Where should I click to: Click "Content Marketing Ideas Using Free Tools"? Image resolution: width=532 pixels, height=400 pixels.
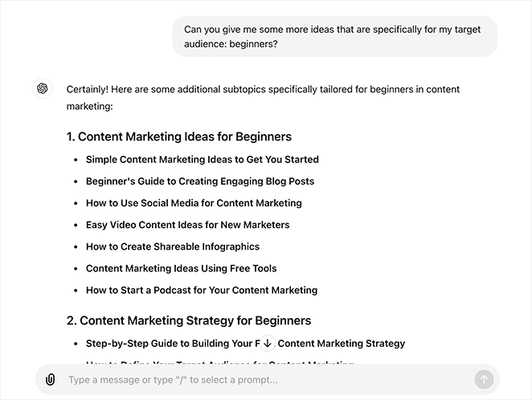[x=181, y=268]
